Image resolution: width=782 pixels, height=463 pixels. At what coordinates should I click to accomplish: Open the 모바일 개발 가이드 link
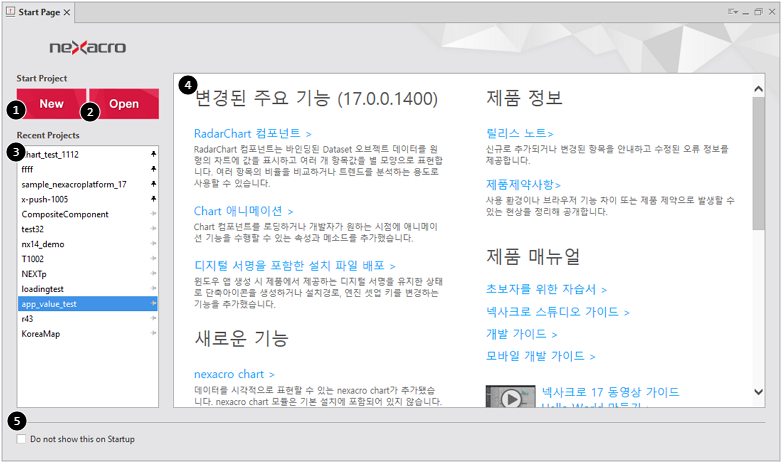(x=541, y=356)
